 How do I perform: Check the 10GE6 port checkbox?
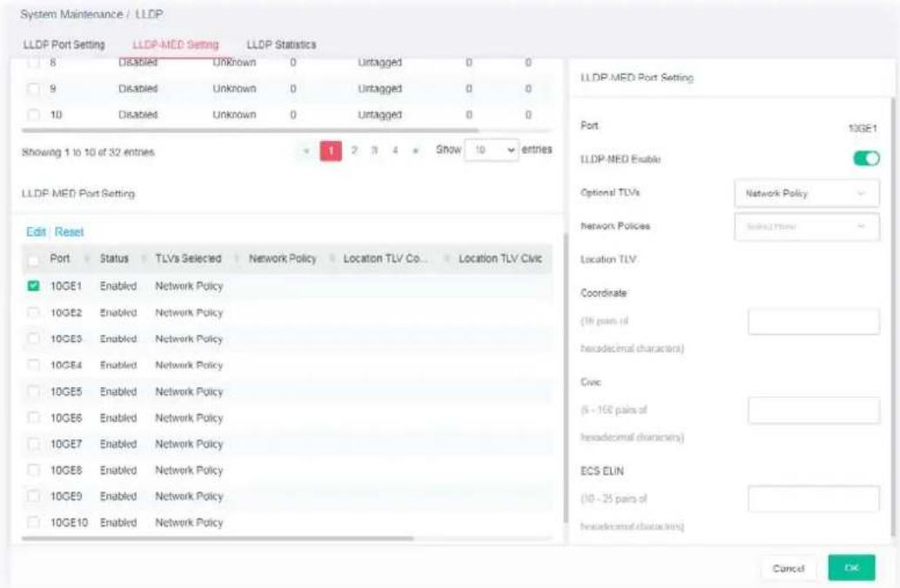click(x=33, y=418)
